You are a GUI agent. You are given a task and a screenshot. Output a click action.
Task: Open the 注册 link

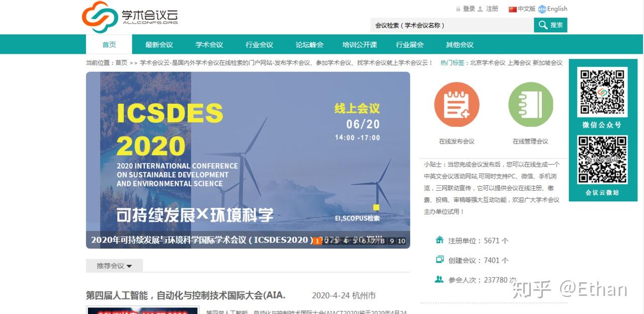(492, 9)
